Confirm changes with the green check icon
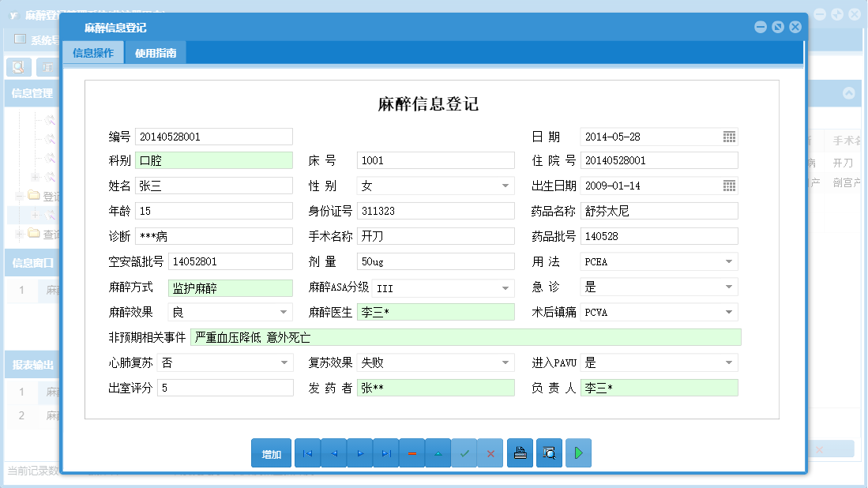 pyautogui.click(x=464, y=453)
